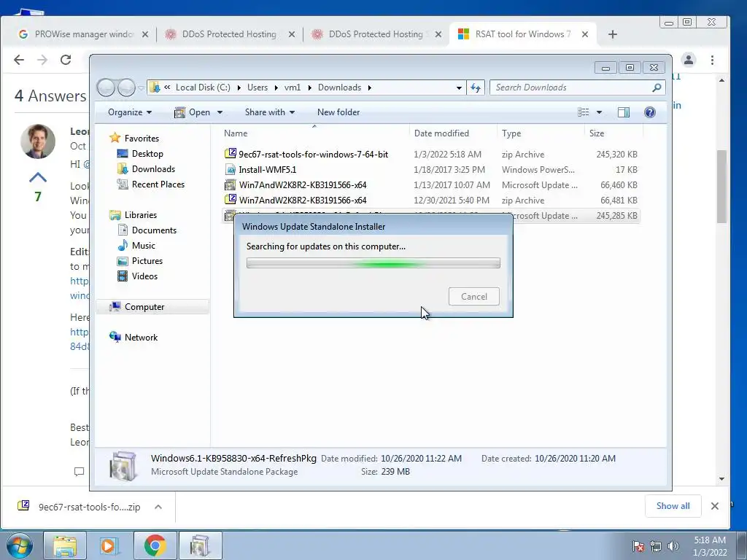747x560 pixels.
Task: Toggle the preview pane icon
Action: [623, 112]
